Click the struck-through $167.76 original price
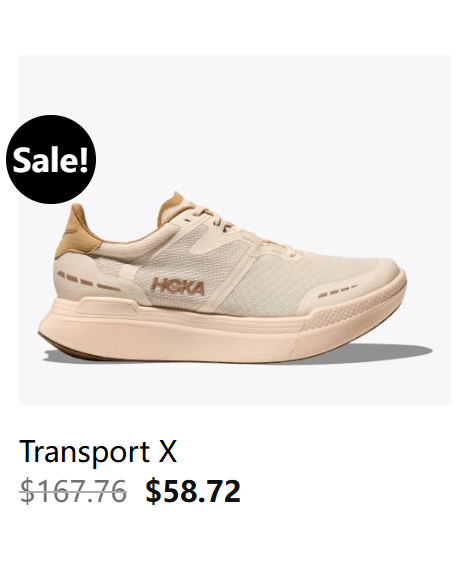The image size is (476, 578). (x=73, y=491)
